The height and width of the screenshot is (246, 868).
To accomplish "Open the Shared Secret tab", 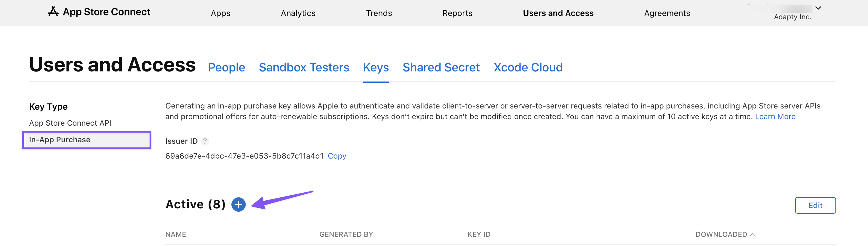I will point(441,67).
